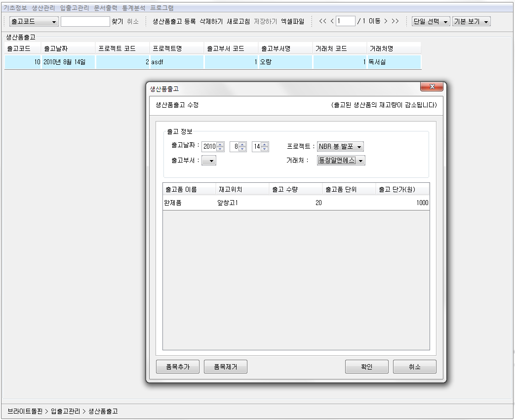Open the 프로젝트 combo box

coord(340,147)
